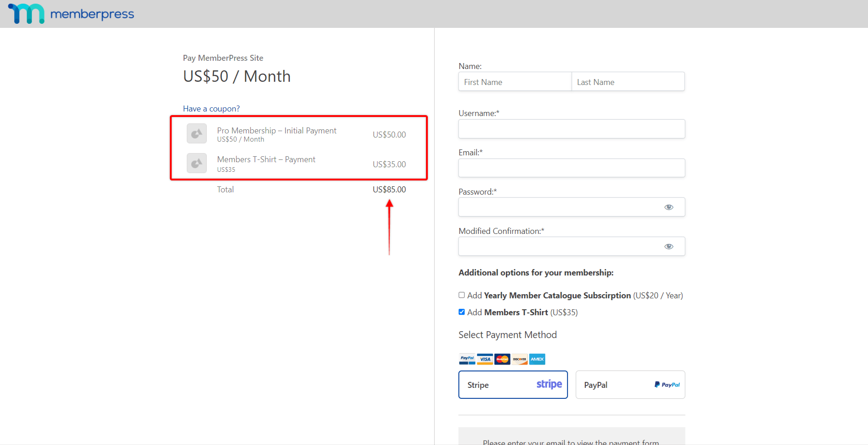Click the Pro Membership – Initial Payment text

click(x=277, y=131)
